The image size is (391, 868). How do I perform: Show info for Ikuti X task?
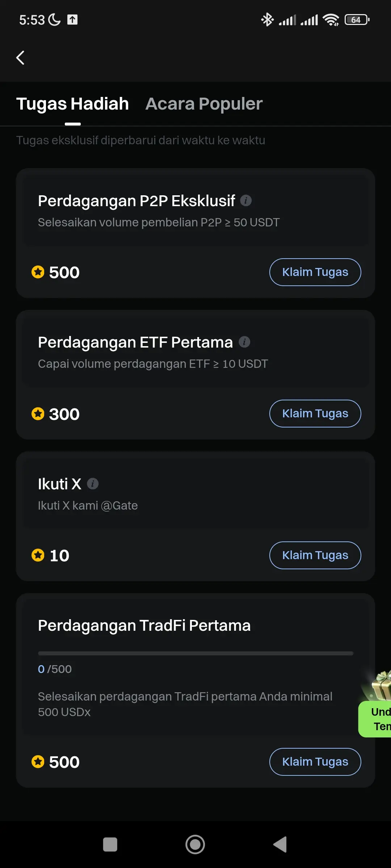[93, 484]
